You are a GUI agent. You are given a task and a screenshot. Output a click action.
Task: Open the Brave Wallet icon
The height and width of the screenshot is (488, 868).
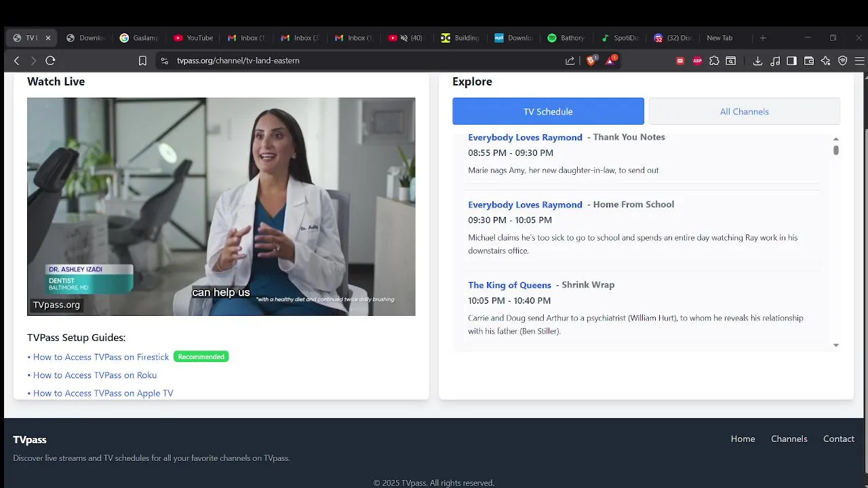pyautogui.click(x=809, y=60)
